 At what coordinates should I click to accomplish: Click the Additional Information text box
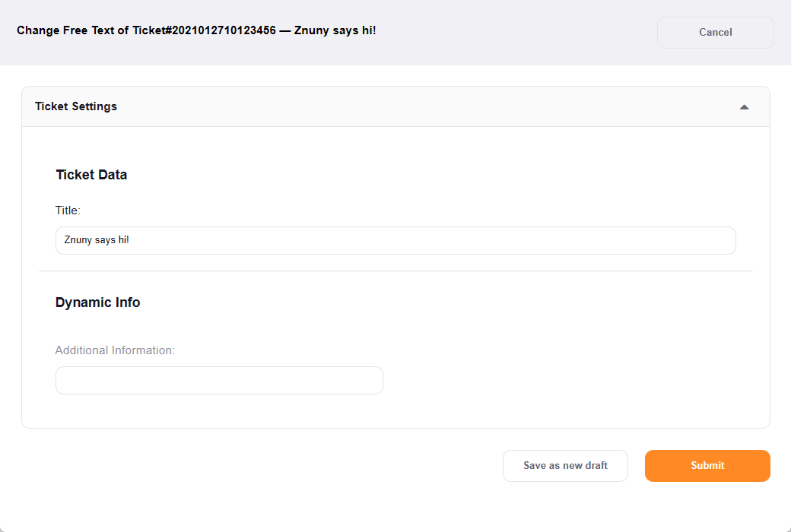click(x=219, y=381)
